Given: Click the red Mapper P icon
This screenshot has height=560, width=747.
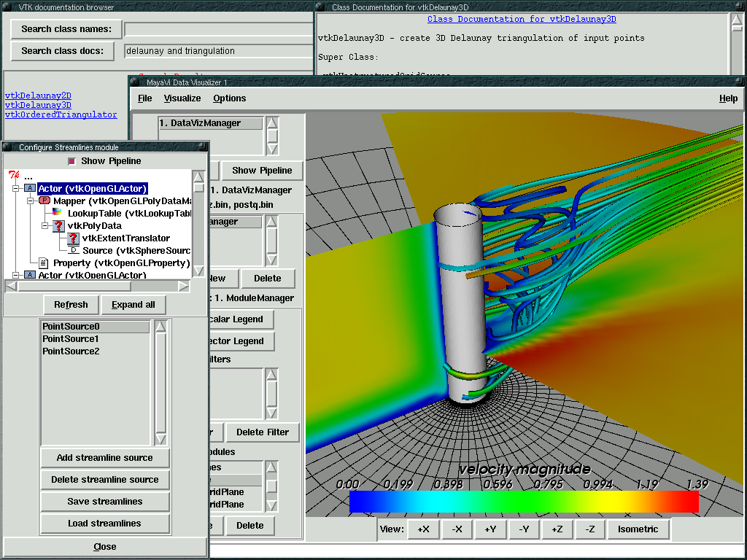Looking at the screenshot, I should pyautogui.click(x=44, y=201).
